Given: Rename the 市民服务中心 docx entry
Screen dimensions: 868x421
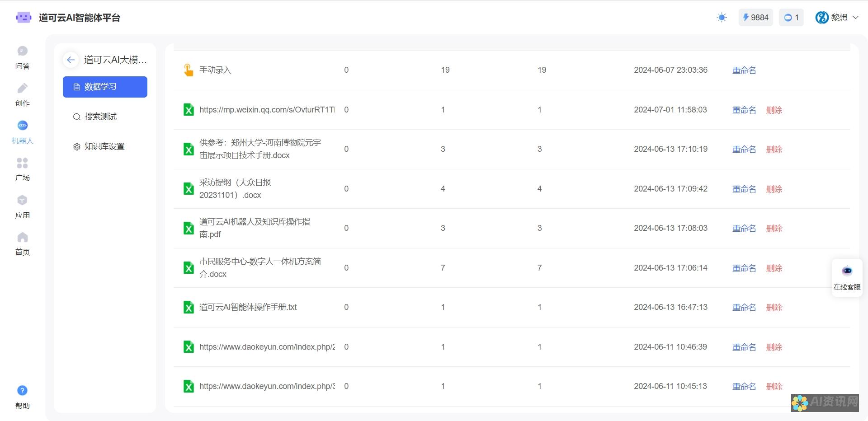Looking at the screenshot, I should tap(744, 268).
